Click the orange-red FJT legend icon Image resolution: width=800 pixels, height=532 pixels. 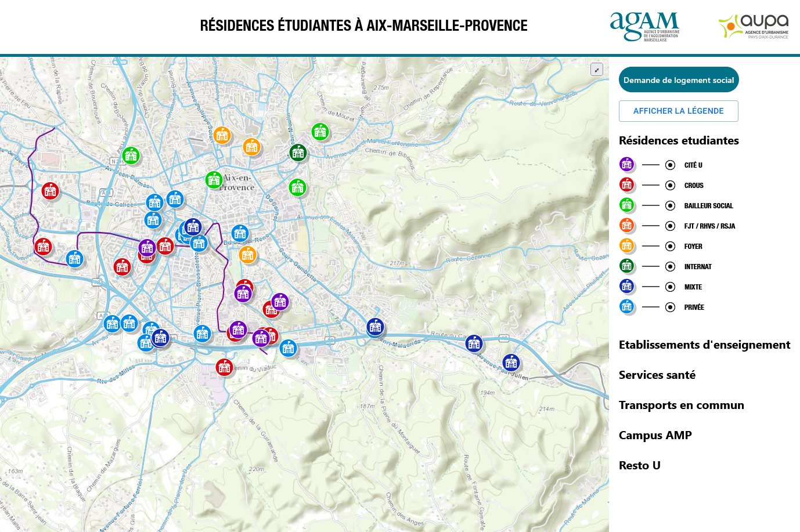point(626,225)
